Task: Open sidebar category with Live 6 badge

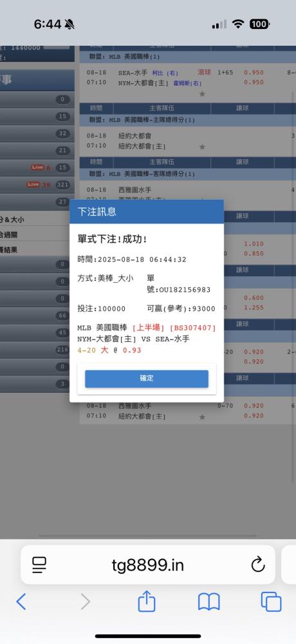Action: point(37,167)
